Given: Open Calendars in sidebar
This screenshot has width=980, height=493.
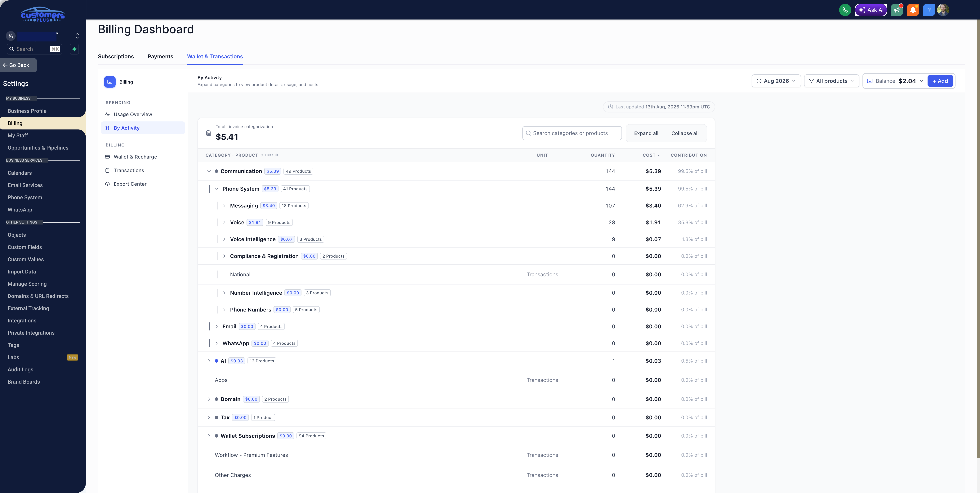Looking at the screenshot, I should [x=20, y=173].
